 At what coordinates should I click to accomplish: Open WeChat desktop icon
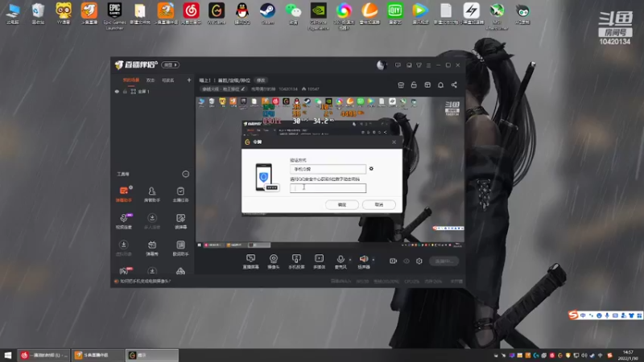coord(293,14)
